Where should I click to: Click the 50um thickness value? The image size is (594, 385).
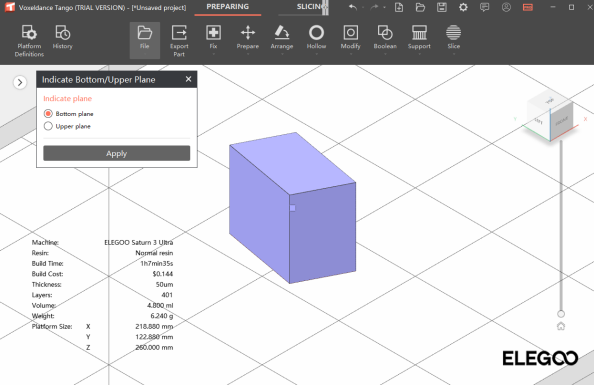[x=164, y=285]
